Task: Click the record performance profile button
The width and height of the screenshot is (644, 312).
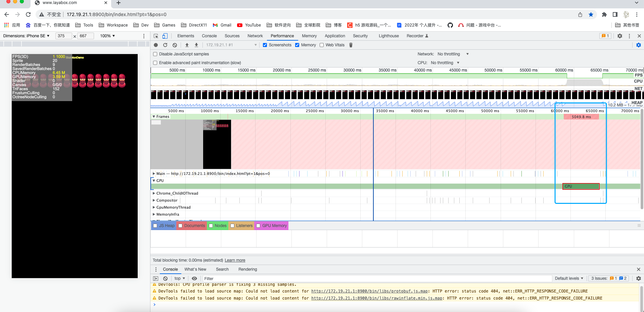Action: pos(156,45)
